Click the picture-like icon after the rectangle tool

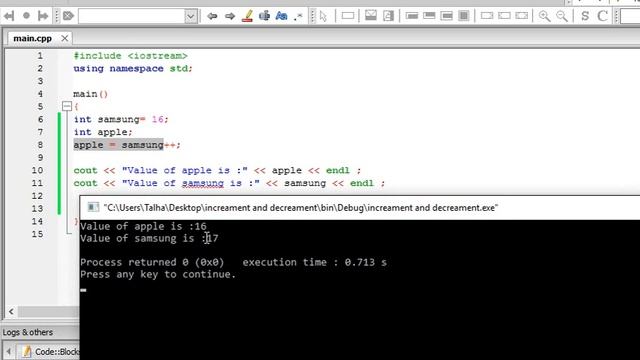click(371, 16)
